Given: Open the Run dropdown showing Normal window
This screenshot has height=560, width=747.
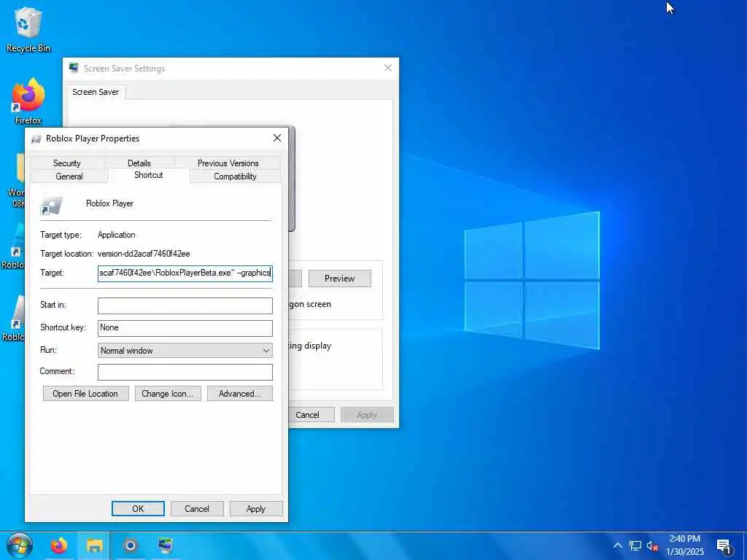Looking at the screenshot, I should pyautogui.click(x=185, y=351).
